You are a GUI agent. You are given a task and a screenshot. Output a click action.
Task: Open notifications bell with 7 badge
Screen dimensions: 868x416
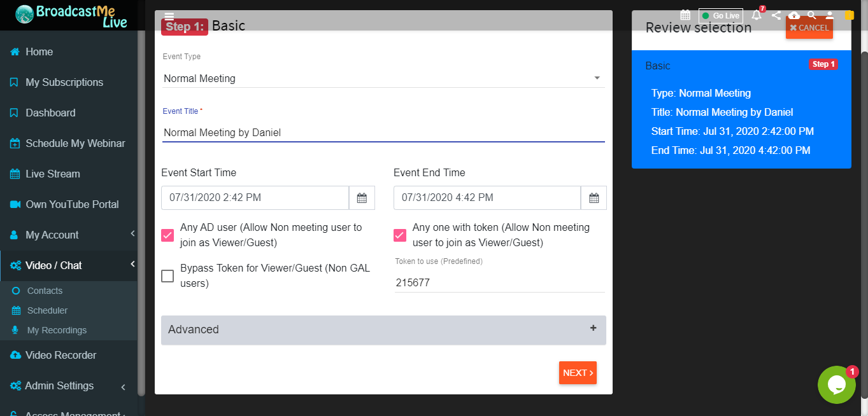[x=757, y=15]
